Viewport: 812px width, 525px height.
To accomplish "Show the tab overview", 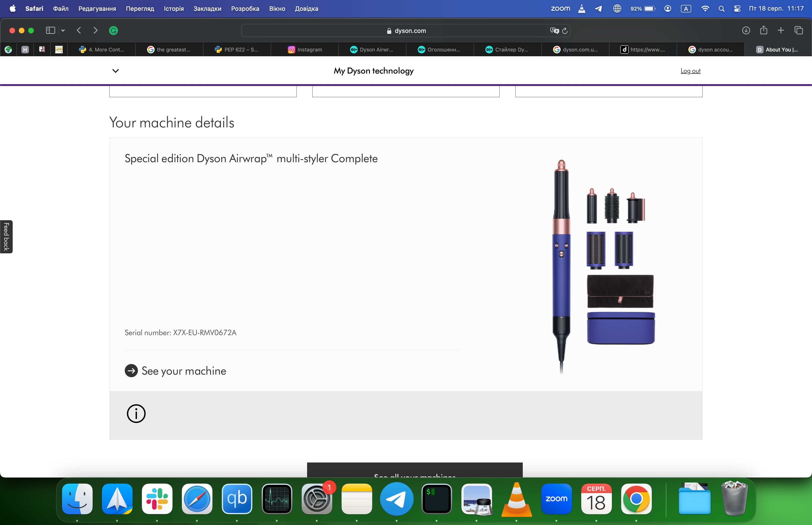I will (799, 30).
